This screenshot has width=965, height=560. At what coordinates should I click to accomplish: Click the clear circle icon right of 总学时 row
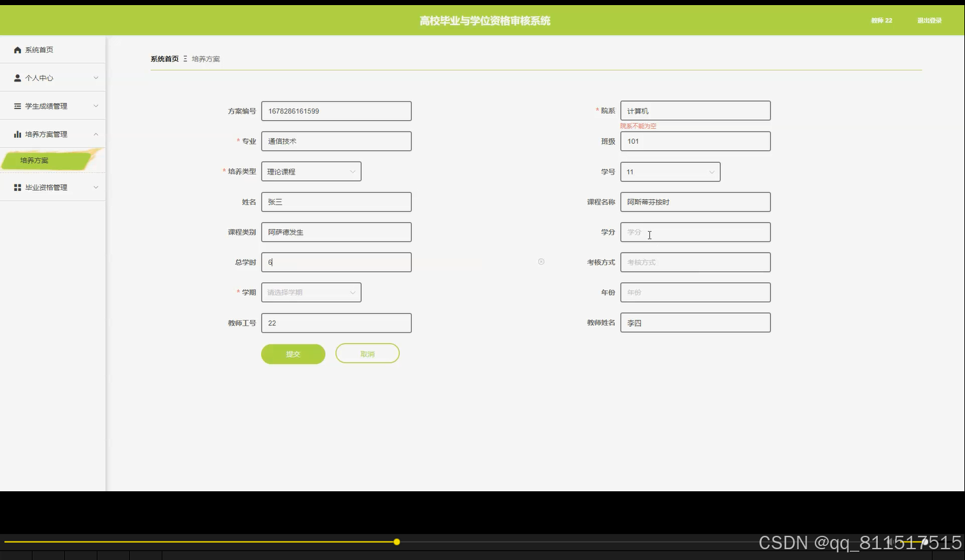tap(541, 262)
